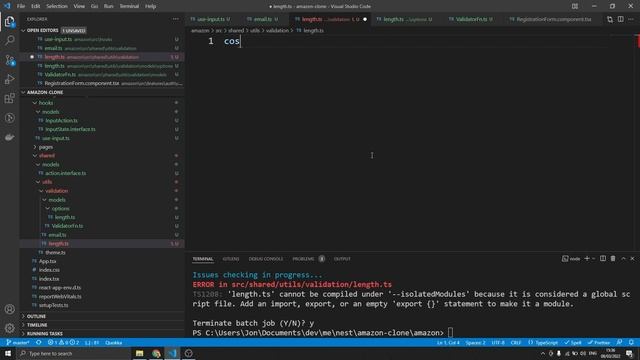
Task: Click open changes icon in editor toolbar
Action: pos(610,19)
